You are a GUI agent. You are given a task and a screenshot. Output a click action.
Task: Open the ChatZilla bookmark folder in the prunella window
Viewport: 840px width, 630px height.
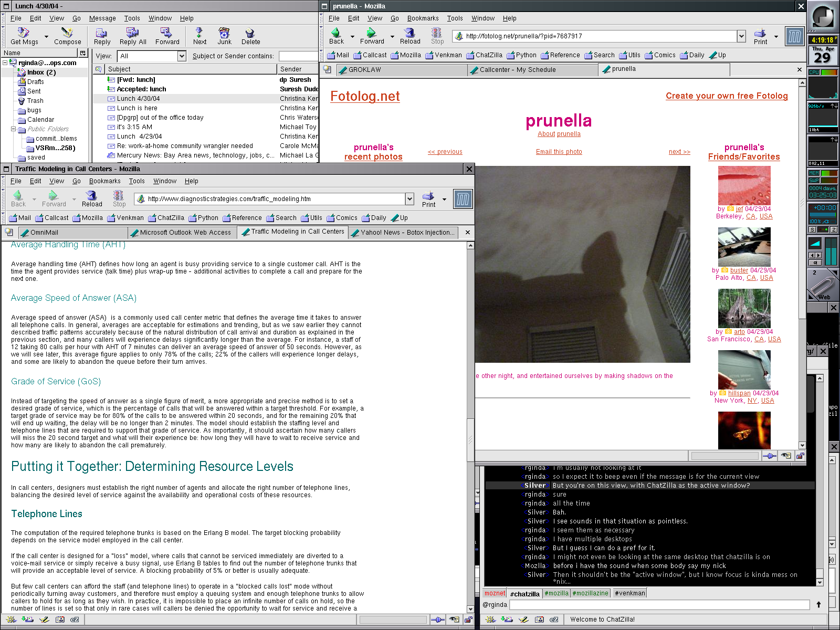485,55
